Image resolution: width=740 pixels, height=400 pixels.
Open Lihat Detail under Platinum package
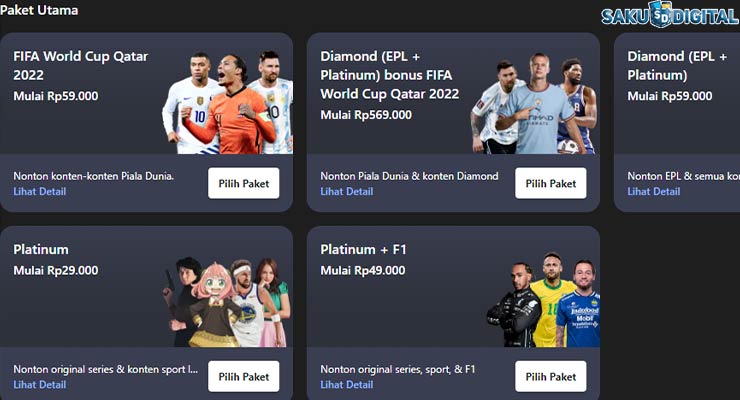click(40, 385)
